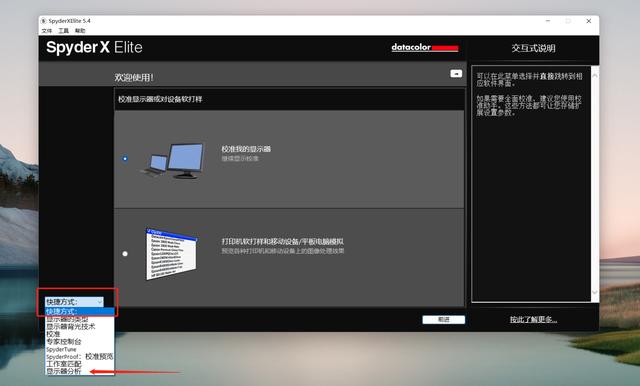The height and width of the screenshot is (386, 640).
Task: Click the 前进 button
Action: pyautogui.click(x=444, y=319)
